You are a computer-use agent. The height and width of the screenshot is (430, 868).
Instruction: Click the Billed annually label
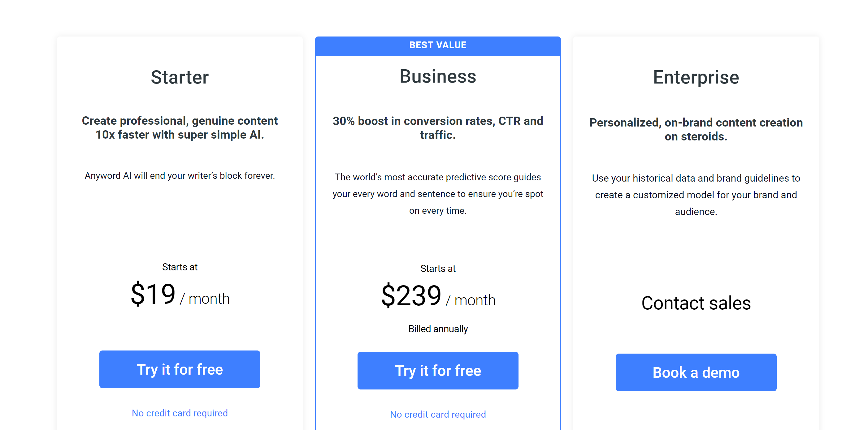(438, 329)
